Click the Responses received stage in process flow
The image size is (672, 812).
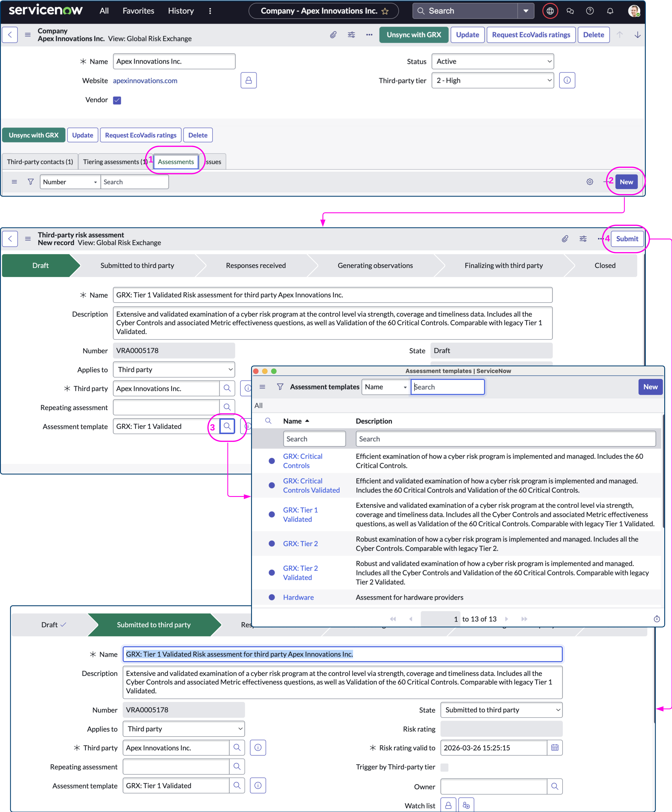tap(256, 265)
